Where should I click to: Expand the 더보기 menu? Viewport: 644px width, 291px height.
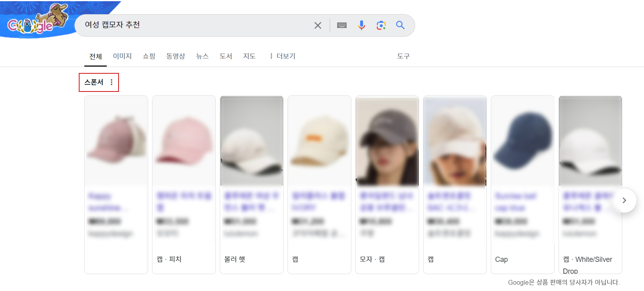coord(282,56)
